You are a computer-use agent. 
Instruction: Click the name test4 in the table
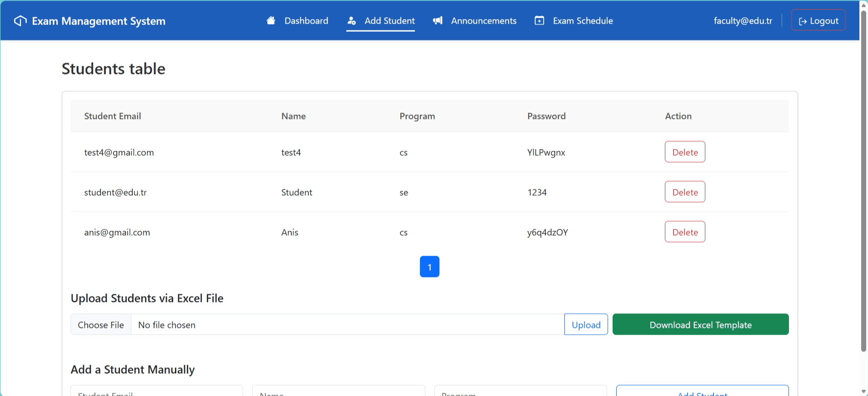pos(291,153)
